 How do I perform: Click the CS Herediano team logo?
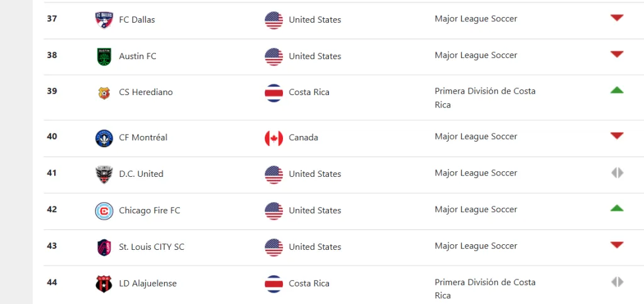(x=104, y=93)
